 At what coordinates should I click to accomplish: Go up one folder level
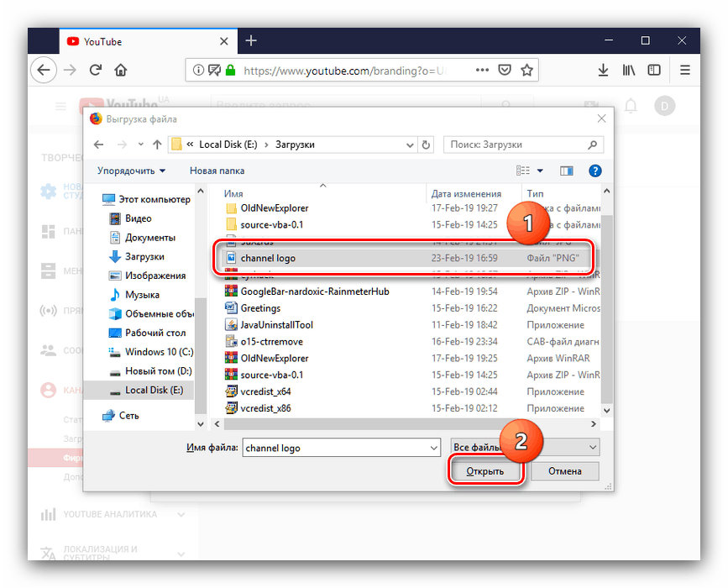[157, 144]
